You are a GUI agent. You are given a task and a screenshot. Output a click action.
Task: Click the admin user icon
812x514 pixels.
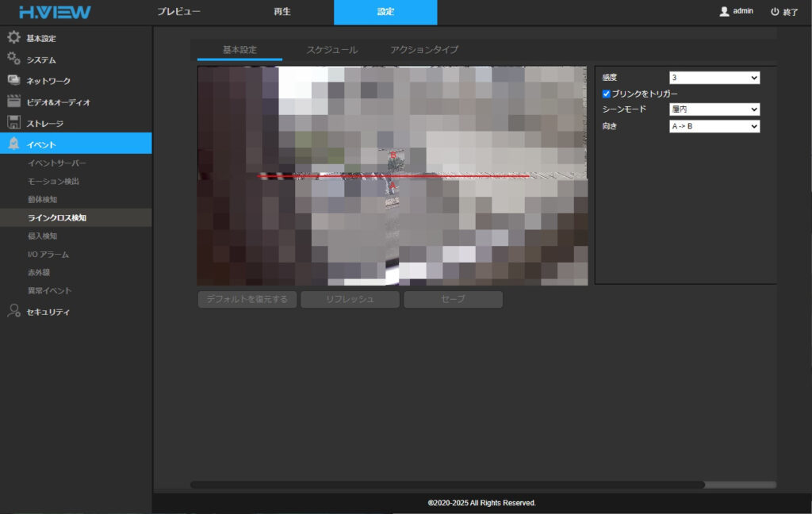click(725, 11)
